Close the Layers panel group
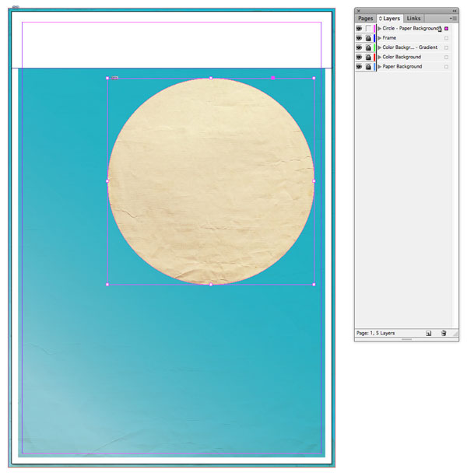 pos(359,11)
